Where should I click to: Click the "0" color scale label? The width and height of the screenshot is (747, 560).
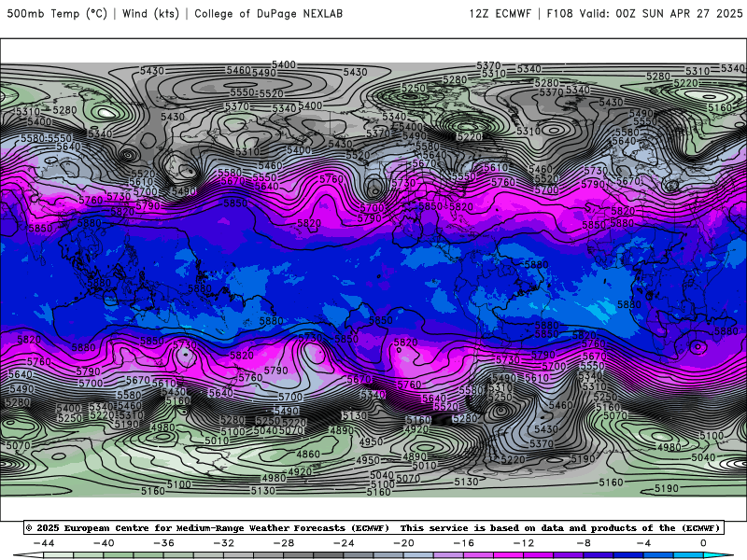(x=703, y=543)
